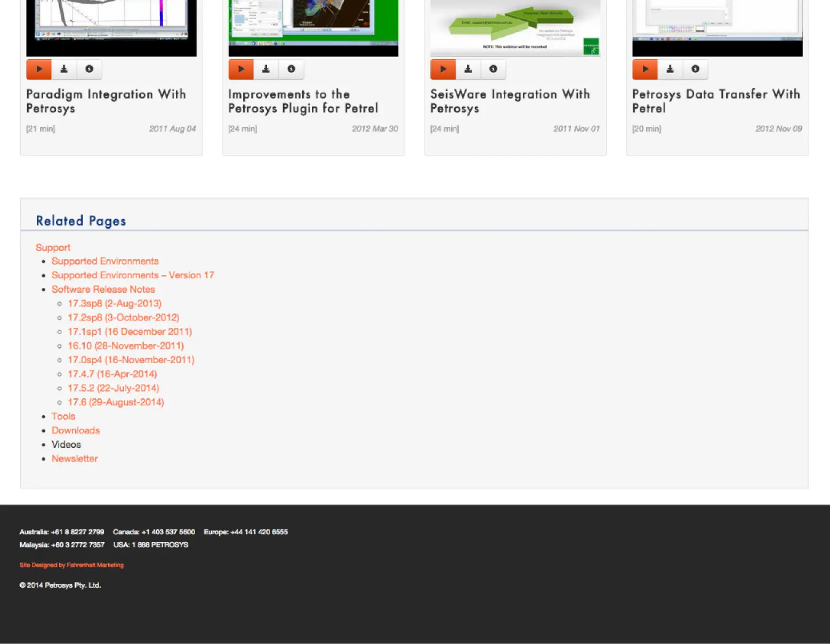This screenshot has width=830, height=644.
Task: Visit Site Designed by Fahrenheit Marketing link
Action: (71, 565)
